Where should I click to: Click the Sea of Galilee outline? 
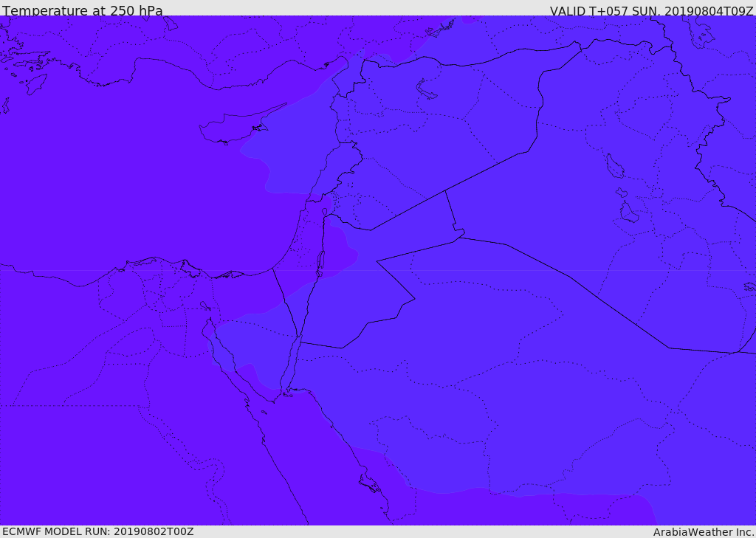pyautogui.click(x=325, y=212)
